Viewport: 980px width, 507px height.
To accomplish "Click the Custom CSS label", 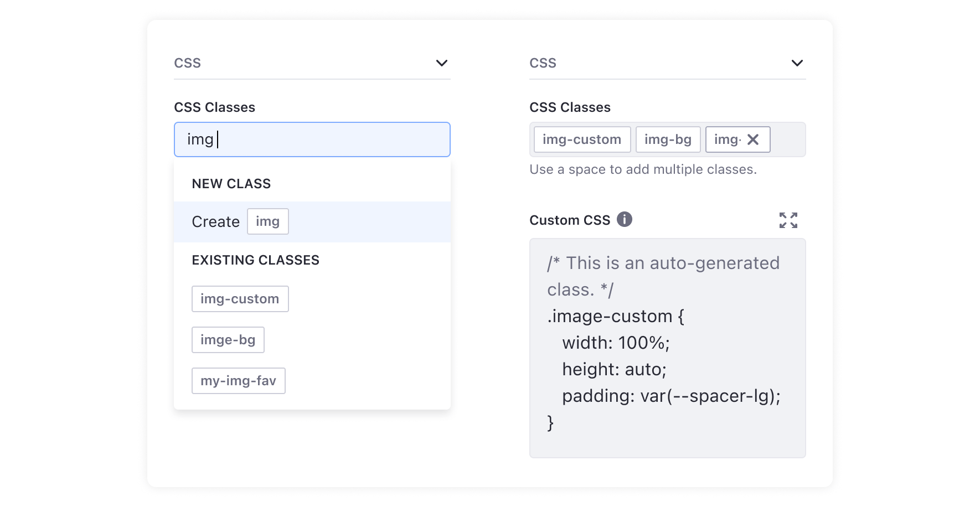I will coord(569,220).
